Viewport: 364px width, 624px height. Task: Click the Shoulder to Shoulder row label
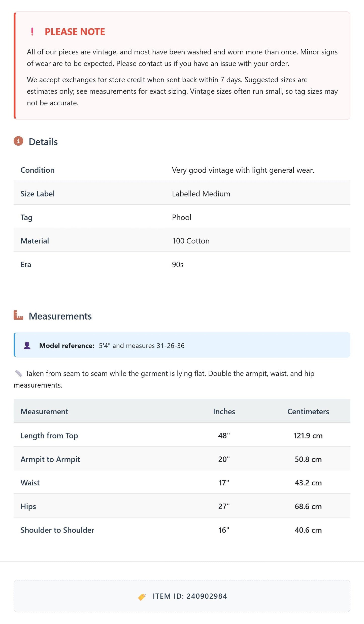(57, 530)
